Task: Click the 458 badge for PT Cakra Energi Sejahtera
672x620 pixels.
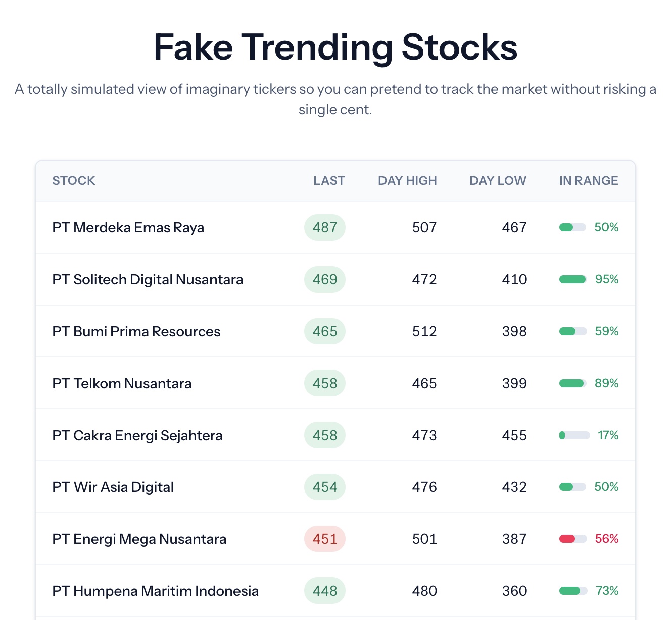Action: pos(324,435)
